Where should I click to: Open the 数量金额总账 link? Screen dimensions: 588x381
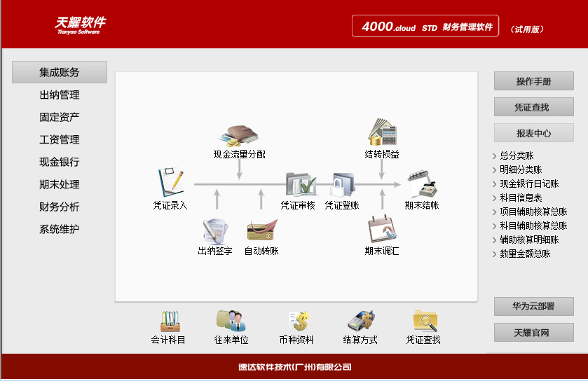pos(525,254)
